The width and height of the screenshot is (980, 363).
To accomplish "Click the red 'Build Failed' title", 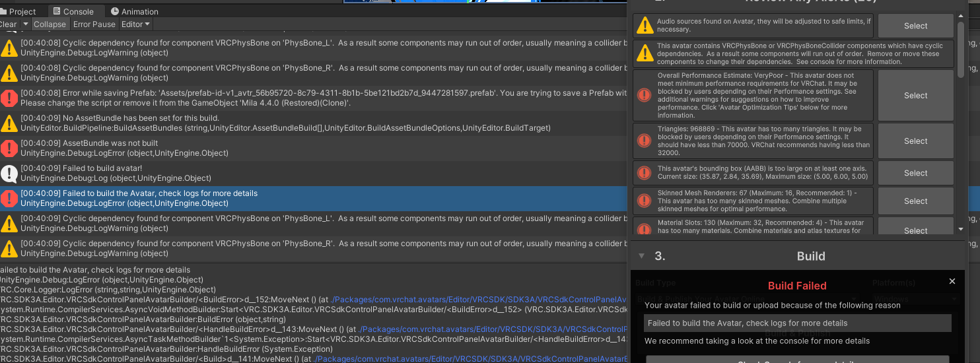I will coord(797,286).
